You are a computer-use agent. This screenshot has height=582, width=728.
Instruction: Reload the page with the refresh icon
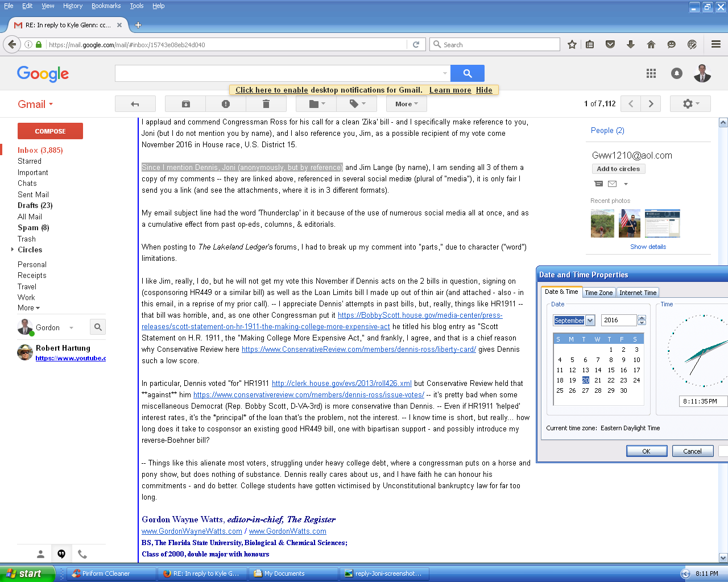point(416,44)
